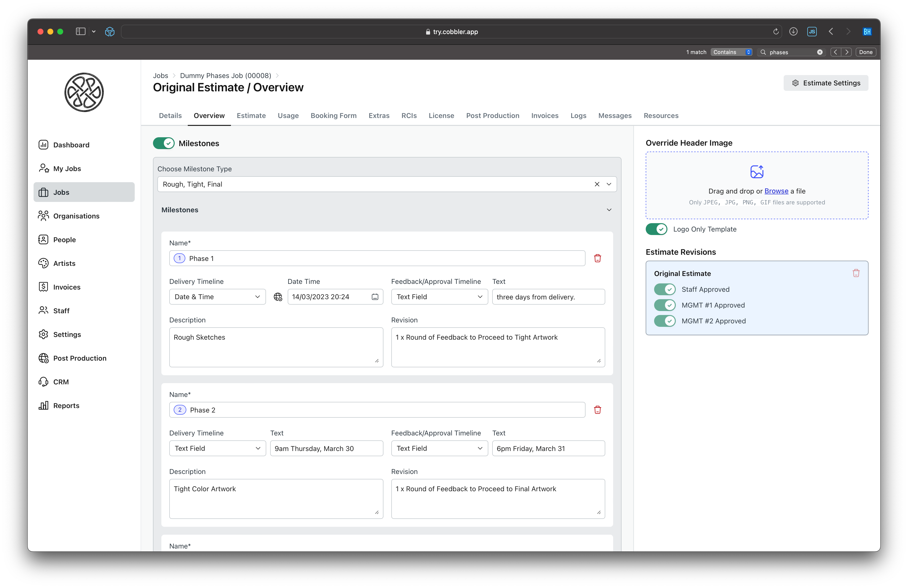
Task: Click the trash icon on Original Estimate revision
Action: pyautogui.click(x=856, y=273)
